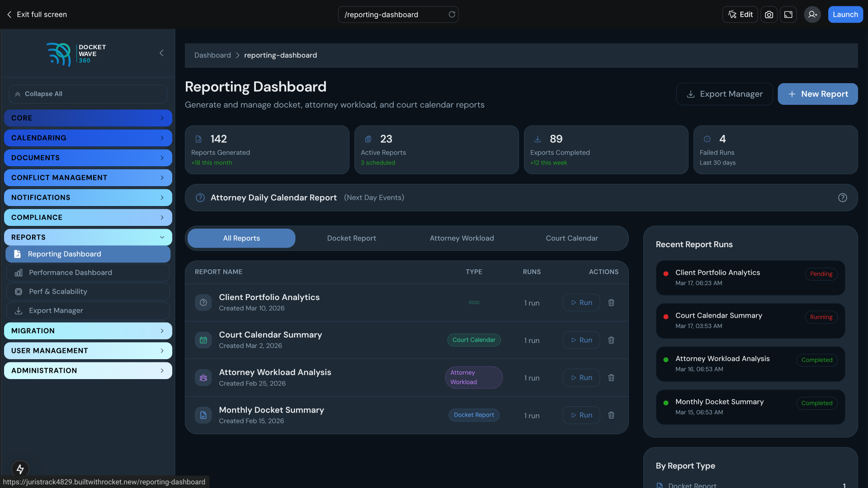The image size is (868, 488).
Task: Expand the ADMINISTRATION sidebar section
Action: pos(88,371)
